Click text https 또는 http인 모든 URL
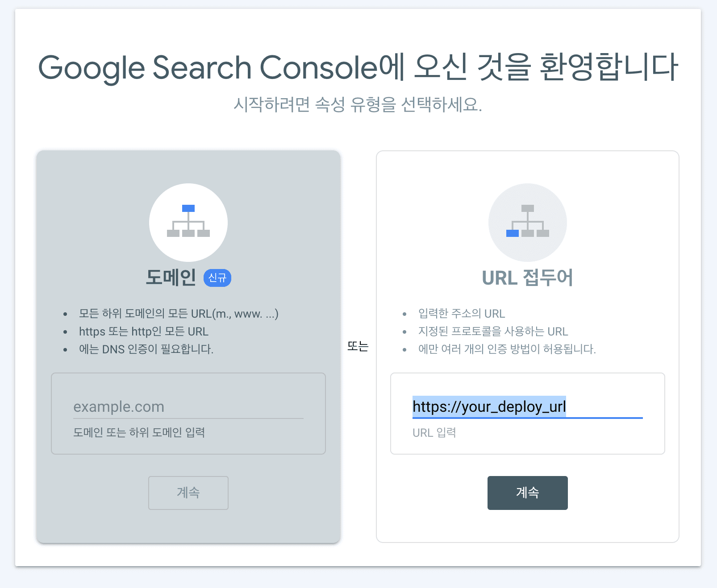717x588 pixels. [x=144, y=331]
